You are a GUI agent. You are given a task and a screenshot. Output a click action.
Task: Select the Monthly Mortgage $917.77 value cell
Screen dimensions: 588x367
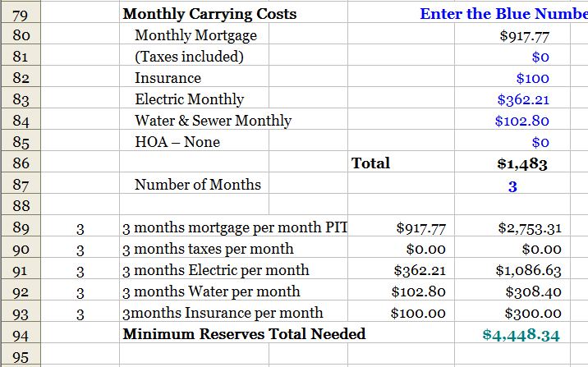click(x=523, y=35)
